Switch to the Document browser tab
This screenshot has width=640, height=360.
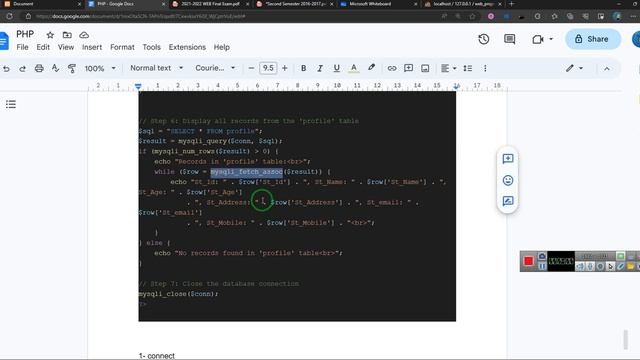pyautogui.click(x=42, y=4)
